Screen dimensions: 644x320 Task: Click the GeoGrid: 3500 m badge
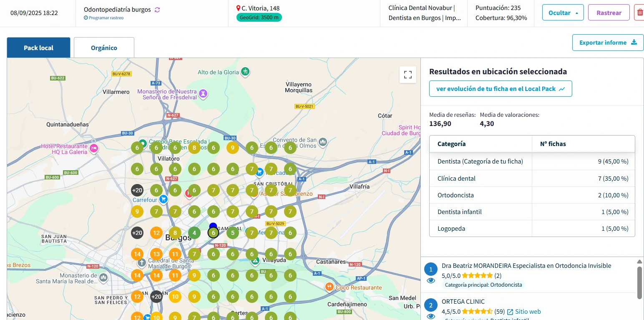tap(259, 18)
